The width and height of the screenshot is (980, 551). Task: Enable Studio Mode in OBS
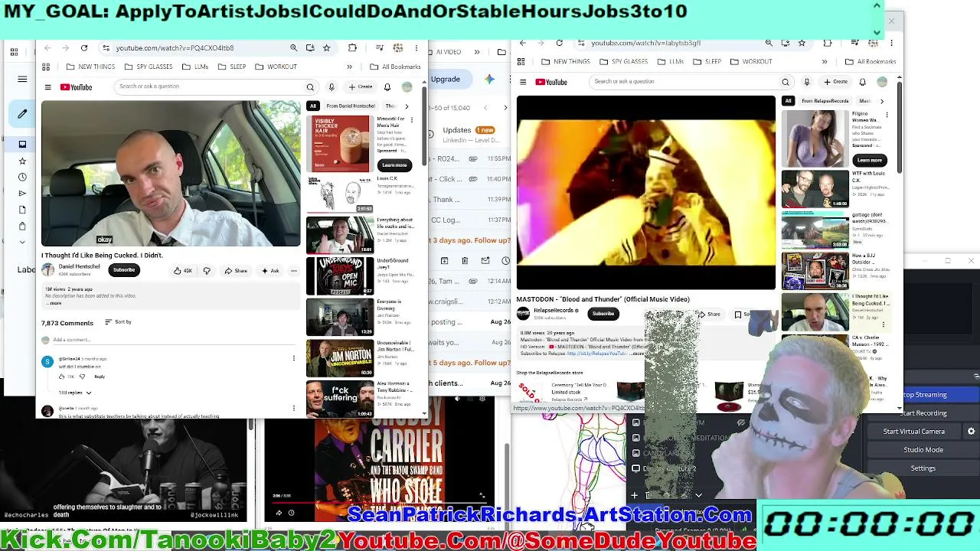click(923, 450)
